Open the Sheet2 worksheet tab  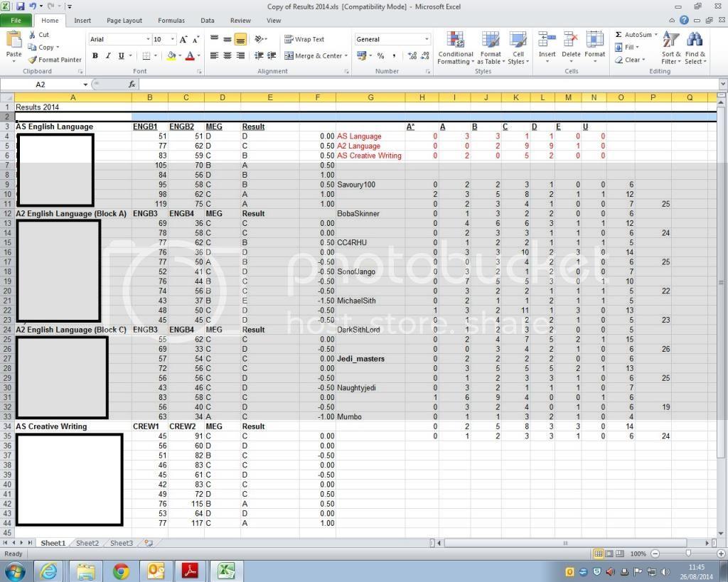coord(87,543)
